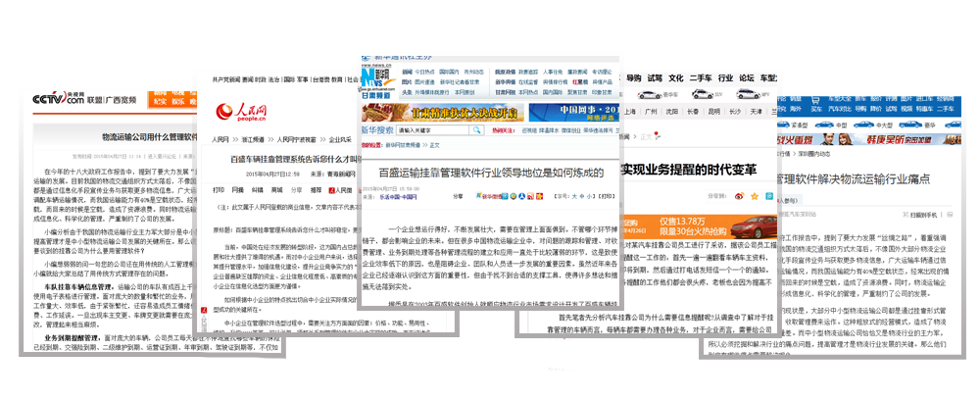This screenshot has width=980, height=400.
Task: Click the 甘肃精准扶贫 wheat banner
Action: 442,113
